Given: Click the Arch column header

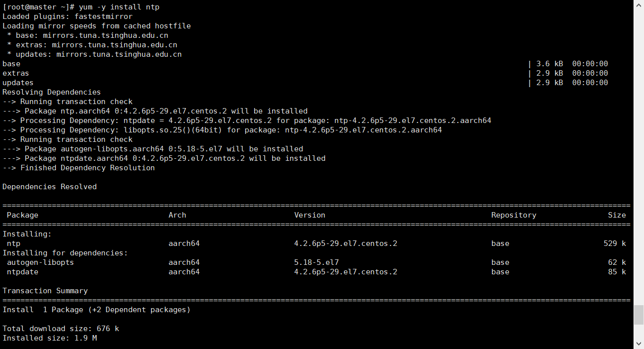Looking at the screenshot, I should (x=177, y=215).
